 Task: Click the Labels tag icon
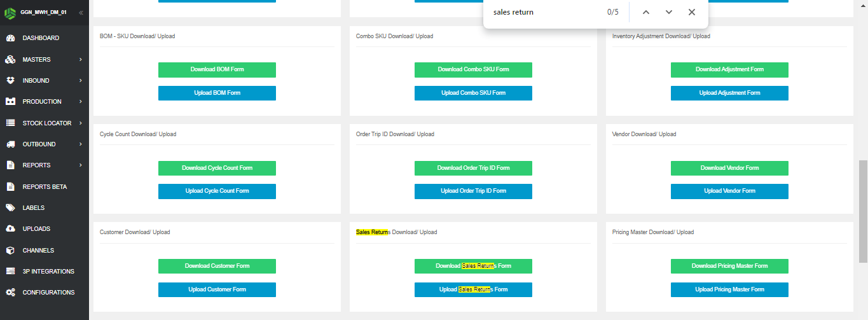(x=10, y=208)
